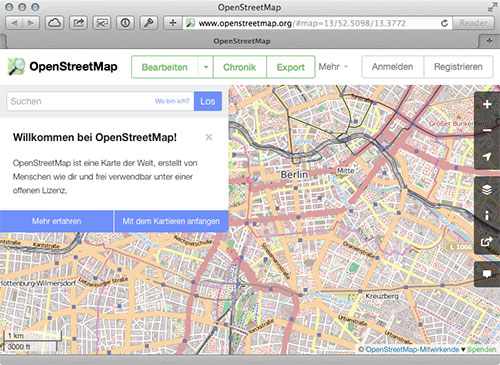Go back with Safari back arrow
This screenshot has height=365, width=500.
click(x=14, y=23)
